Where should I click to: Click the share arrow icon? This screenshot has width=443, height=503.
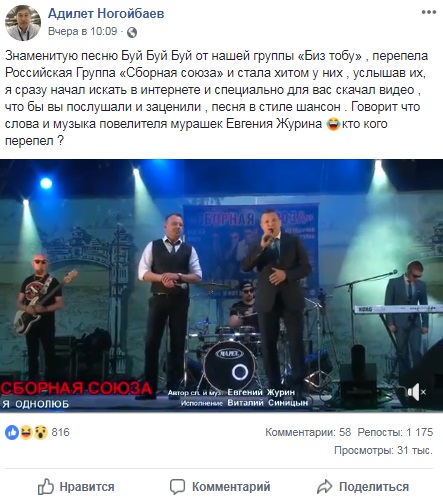pyautogui.click(x=324, y=487)
